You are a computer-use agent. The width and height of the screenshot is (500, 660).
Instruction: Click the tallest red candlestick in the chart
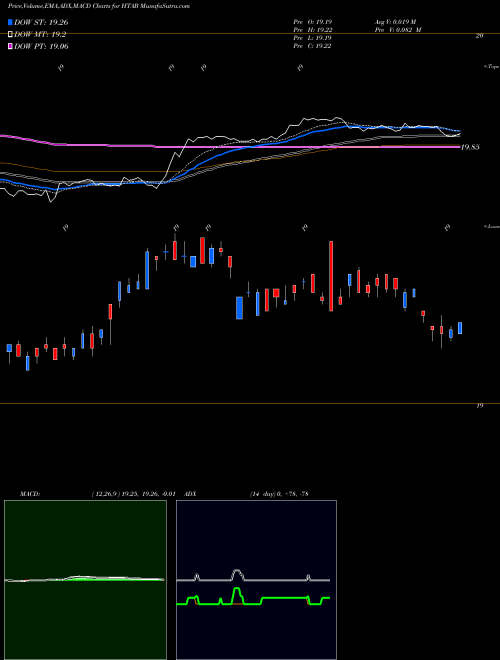pos(331,276)
